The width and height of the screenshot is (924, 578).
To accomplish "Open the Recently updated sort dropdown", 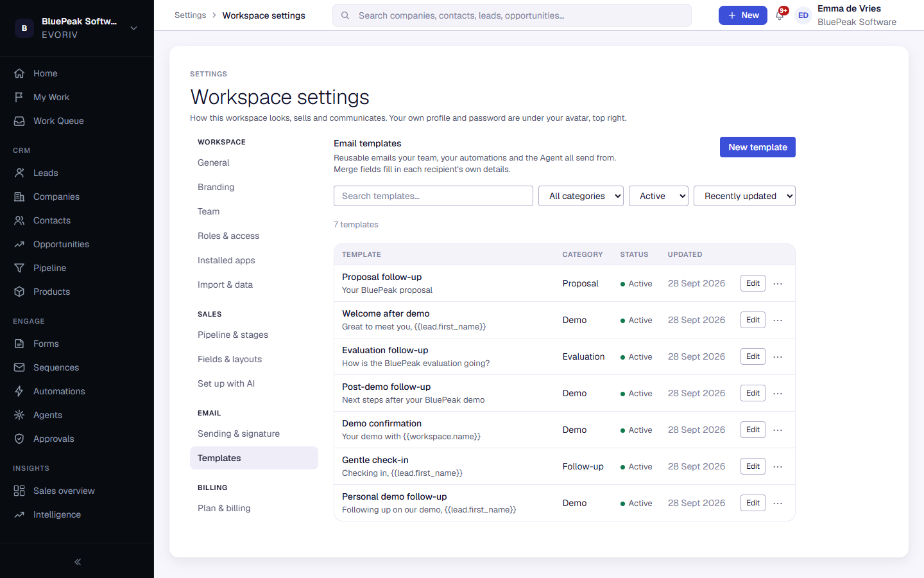I will coord(744,196).
